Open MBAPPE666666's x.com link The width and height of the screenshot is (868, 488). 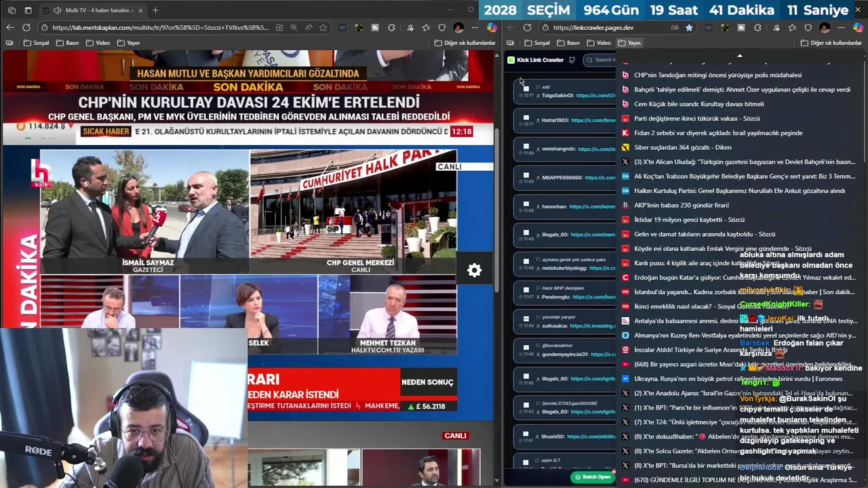[600, 178]
